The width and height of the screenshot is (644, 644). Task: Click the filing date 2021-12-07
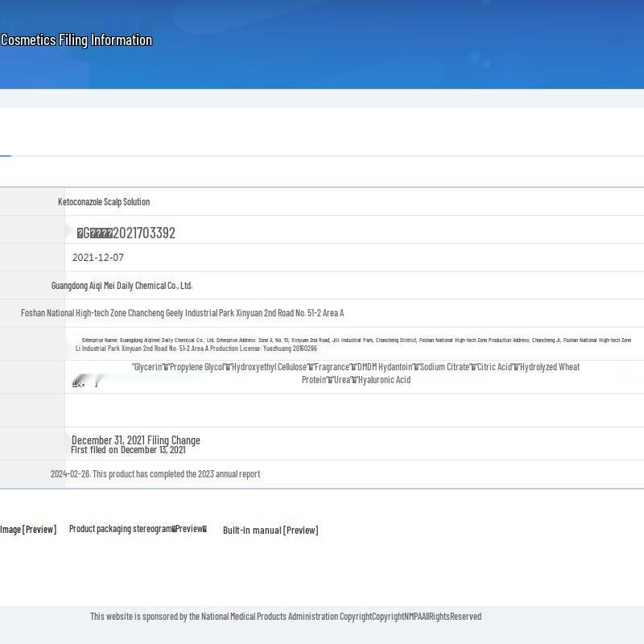[98, 258]
